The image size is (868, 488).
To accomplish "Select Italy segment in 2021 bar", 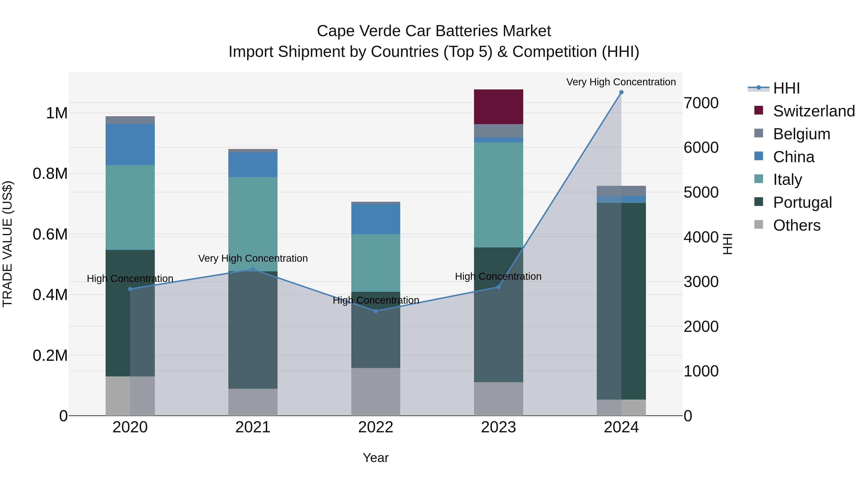I will 253,224.
